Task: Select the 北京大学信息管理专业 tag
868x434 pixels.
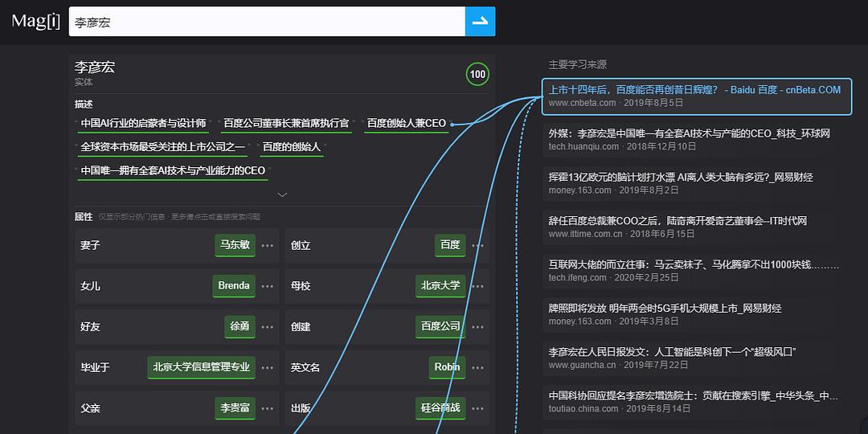Action: point(202,367)
